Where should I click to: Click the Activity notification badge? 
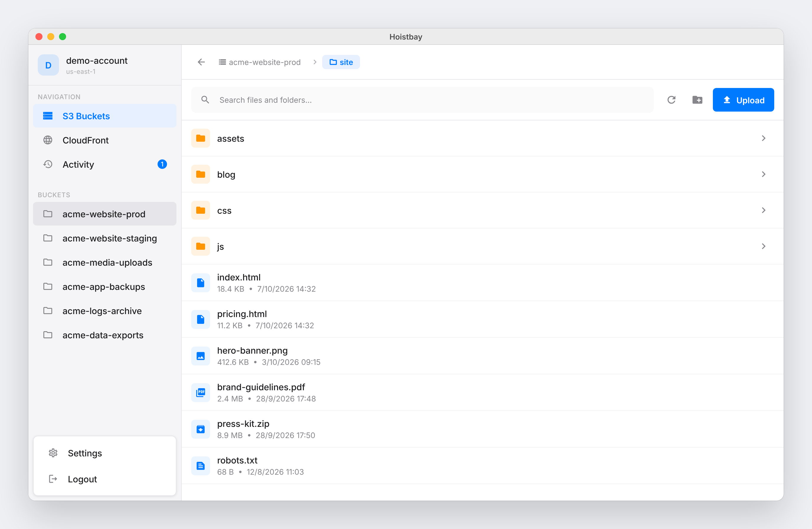(162, 164)
